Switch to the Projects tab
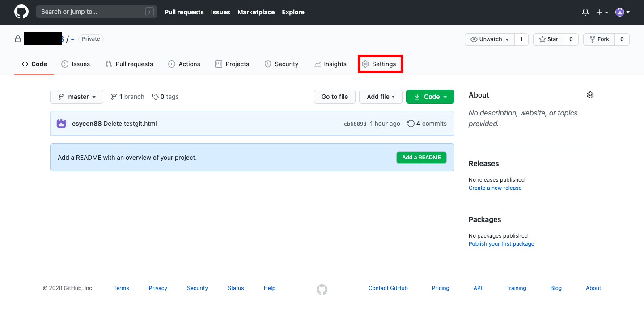This screenshot has width=644, height=333. [232, 64]
